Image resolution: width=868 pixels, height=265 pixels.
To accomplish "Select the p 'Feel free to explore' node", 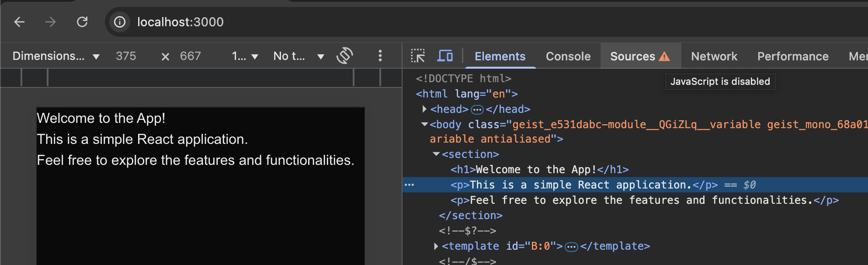I will coord(645,200).
